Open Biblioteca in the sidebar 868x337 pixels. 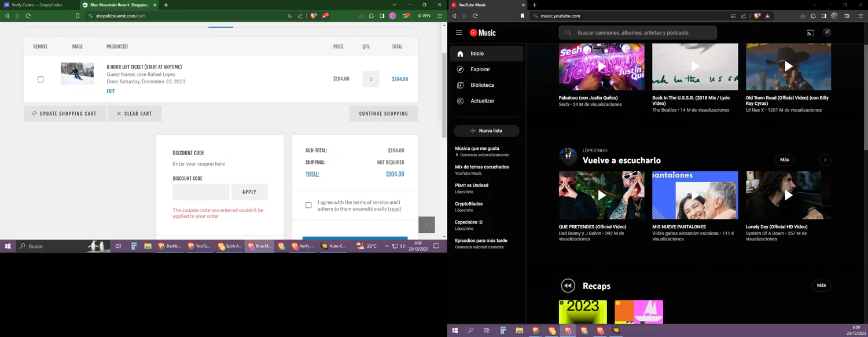pyautogui.click(x=487, y=85)
